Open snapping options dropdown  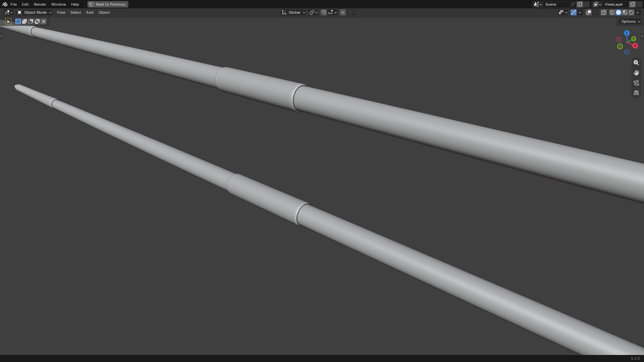click(332, 12)
